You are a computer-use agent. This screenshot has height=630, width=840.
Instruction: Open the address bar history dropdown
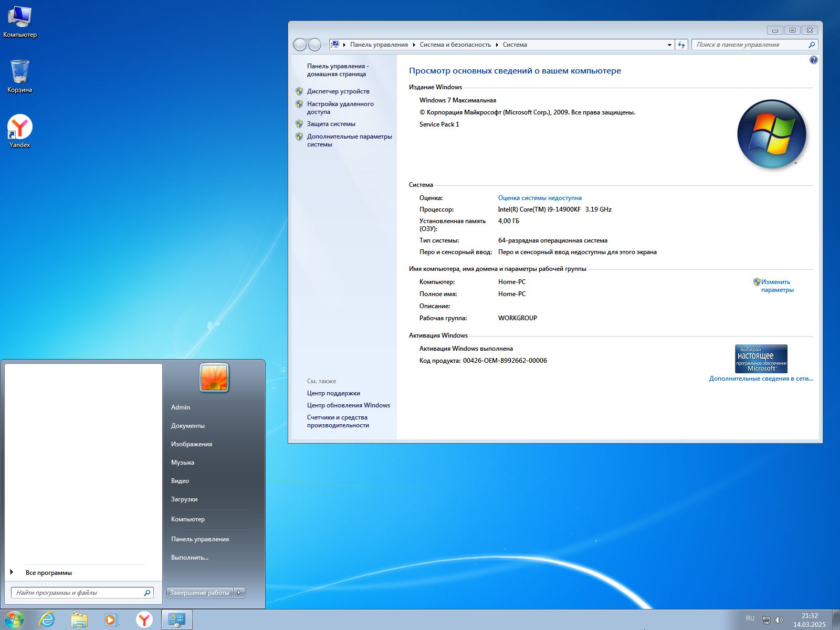pos(669,45)
